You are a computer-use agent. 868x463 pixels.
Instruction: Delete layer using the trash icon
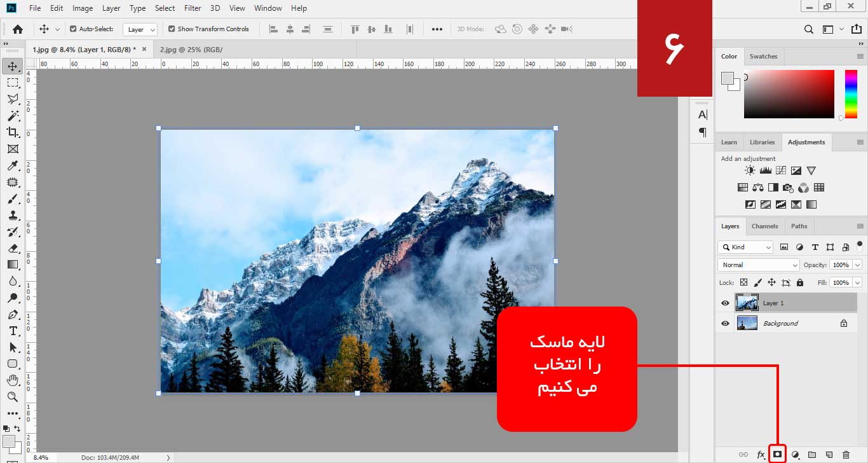coord(846,454)
